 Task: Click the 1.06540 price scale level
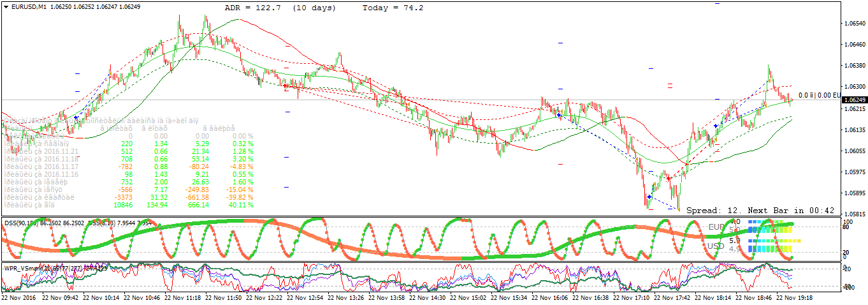tap(854, 24)
